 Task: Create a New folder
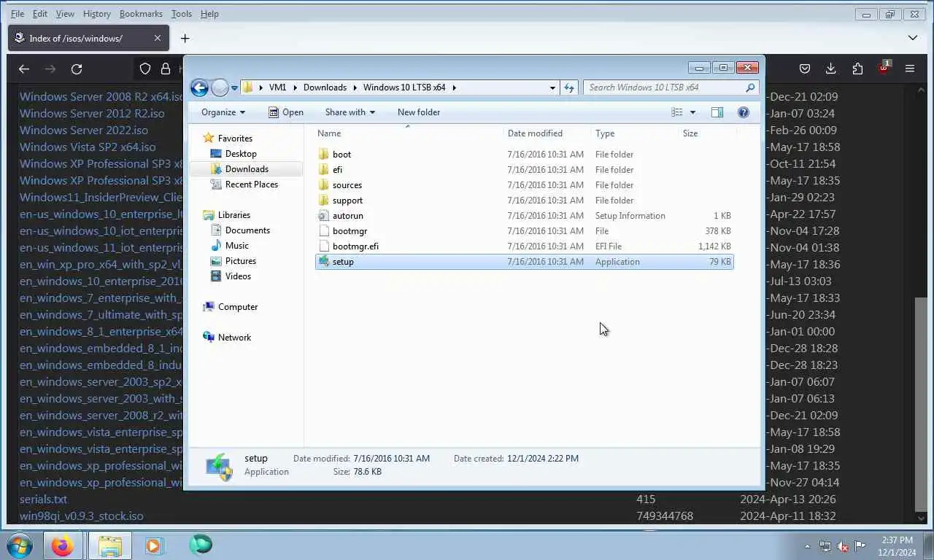(419, 112)
